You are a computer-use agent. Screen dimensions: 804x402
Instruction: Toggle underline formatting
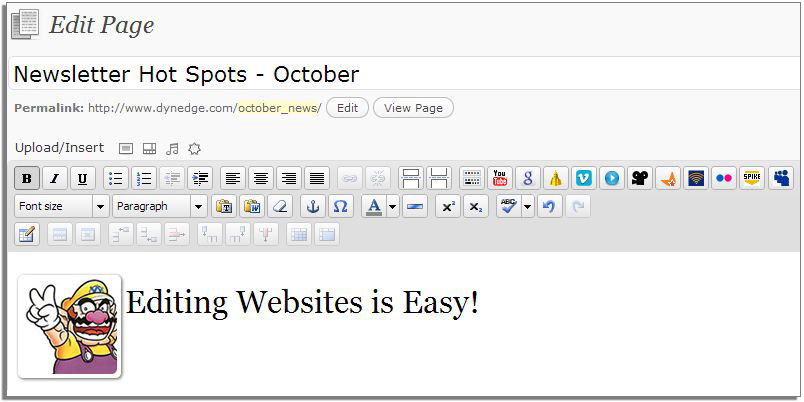click(x=82, y=179)
